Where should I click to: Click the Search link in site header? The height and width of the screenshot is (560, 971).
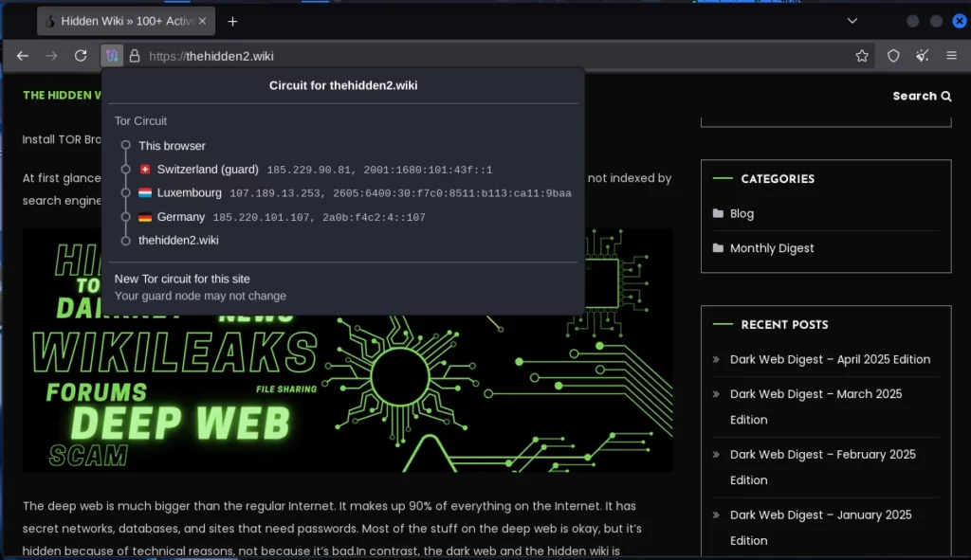click(922, 96)
